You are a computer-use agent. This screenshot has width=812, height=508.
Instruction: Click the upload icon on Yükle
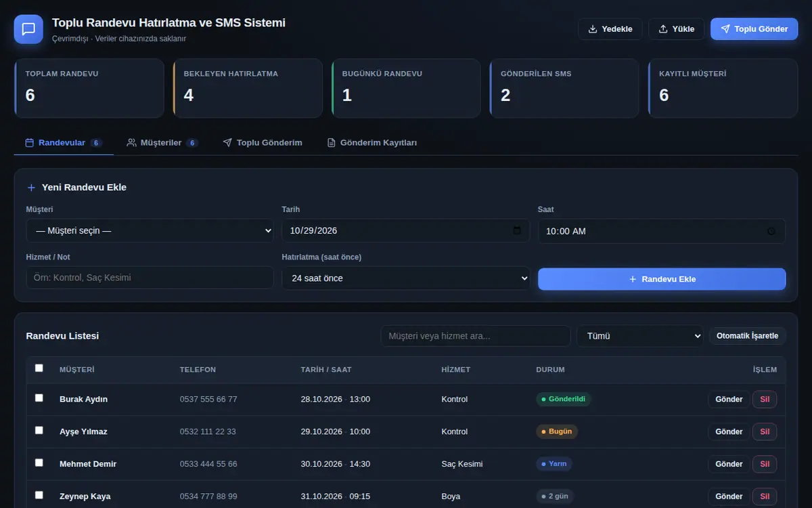tap(663, 29)
